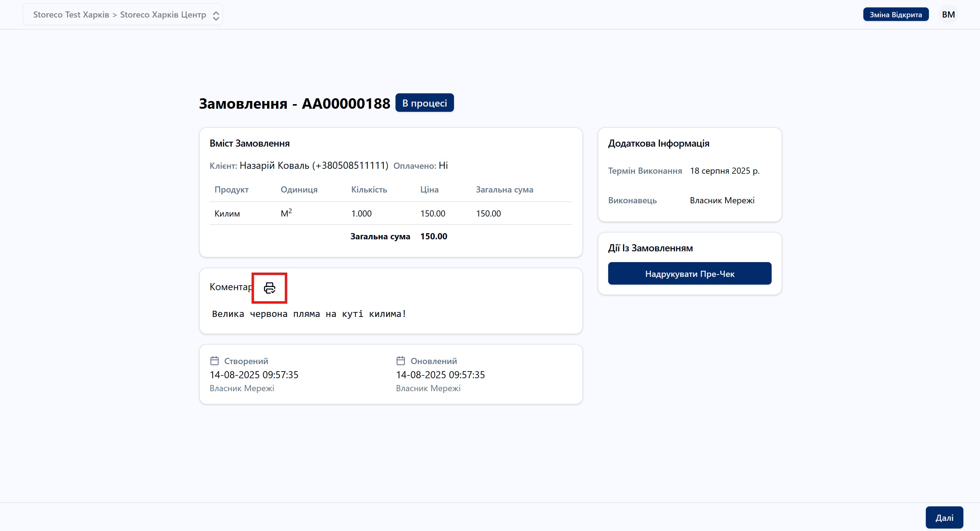Click the Загальна сума column header
This screenshot has width=980, height=531.
click(504, 189)
